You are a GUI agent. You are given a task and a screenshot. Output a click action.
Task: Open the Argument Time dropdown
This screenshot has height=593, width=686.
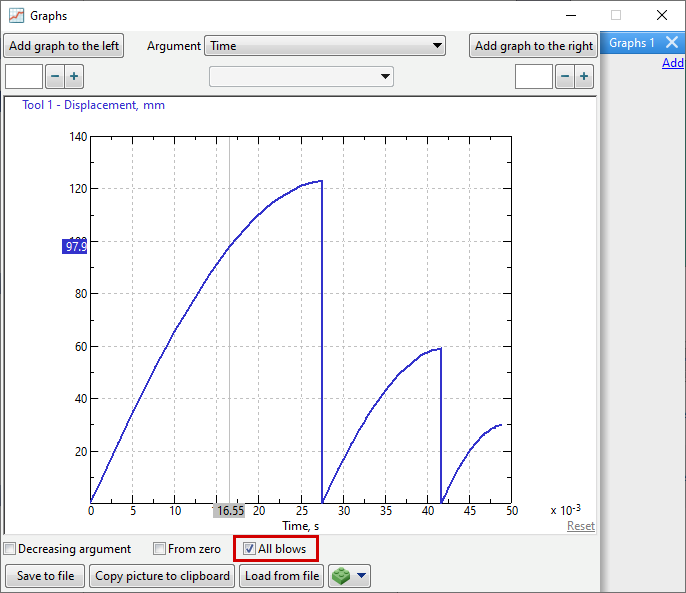(325, 46)
